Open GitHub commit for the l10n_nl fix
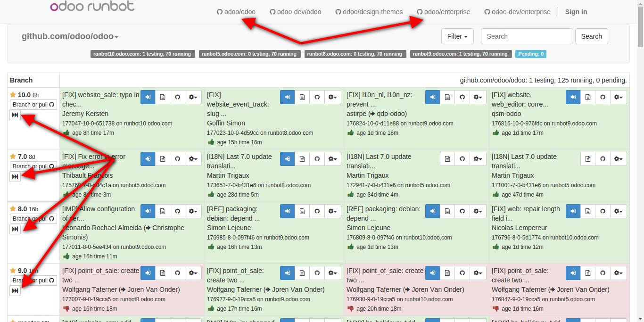Image resolution: width=644 pixels, height=322 pixels. [462, 97]
